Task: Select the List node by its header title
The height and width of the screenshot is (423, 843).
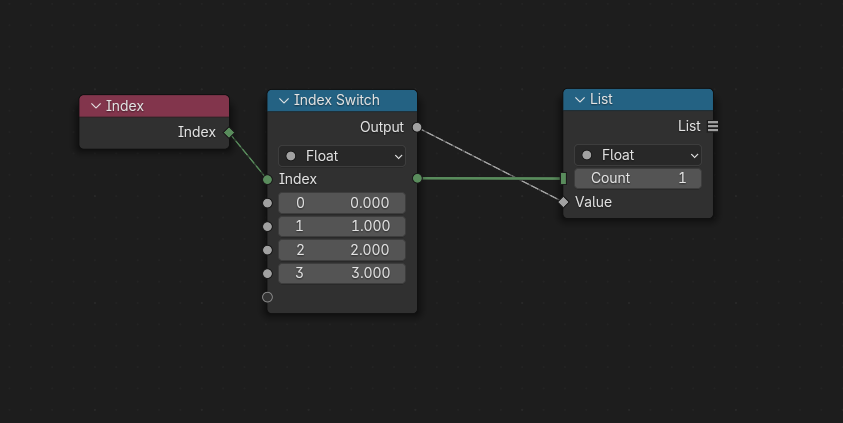Action: click(601, 99)
